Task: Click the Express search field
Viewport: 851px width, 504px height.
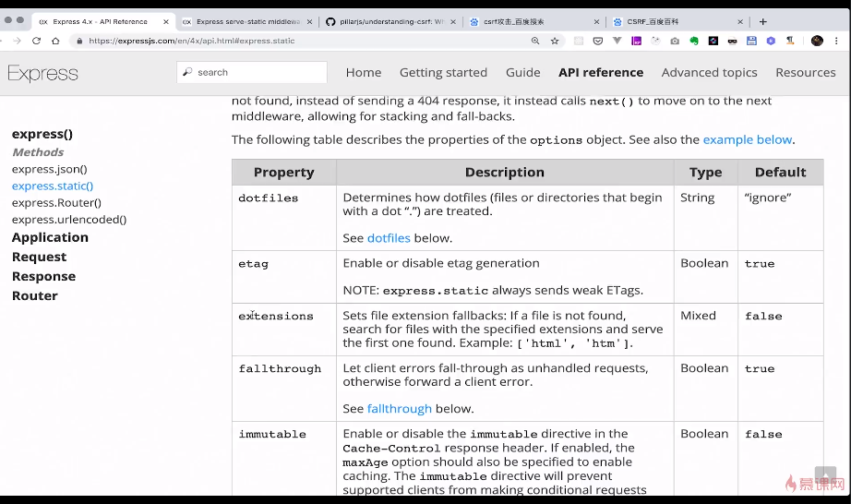Action: [x=252, y=72]
